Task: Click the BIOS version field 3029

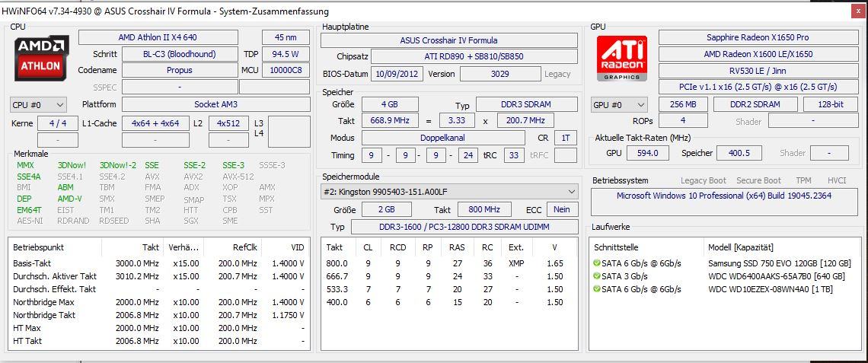Action: pos(500,74)
